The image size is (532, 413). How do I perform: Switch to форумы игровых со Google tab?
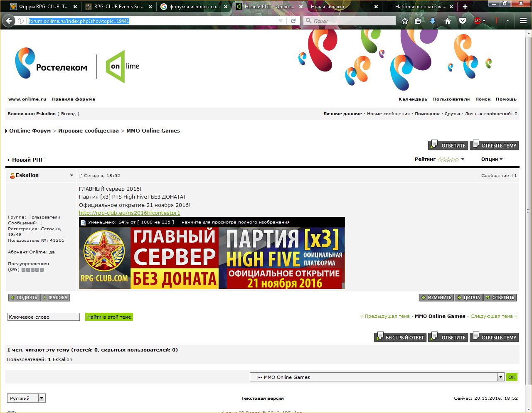click(194, 7)
